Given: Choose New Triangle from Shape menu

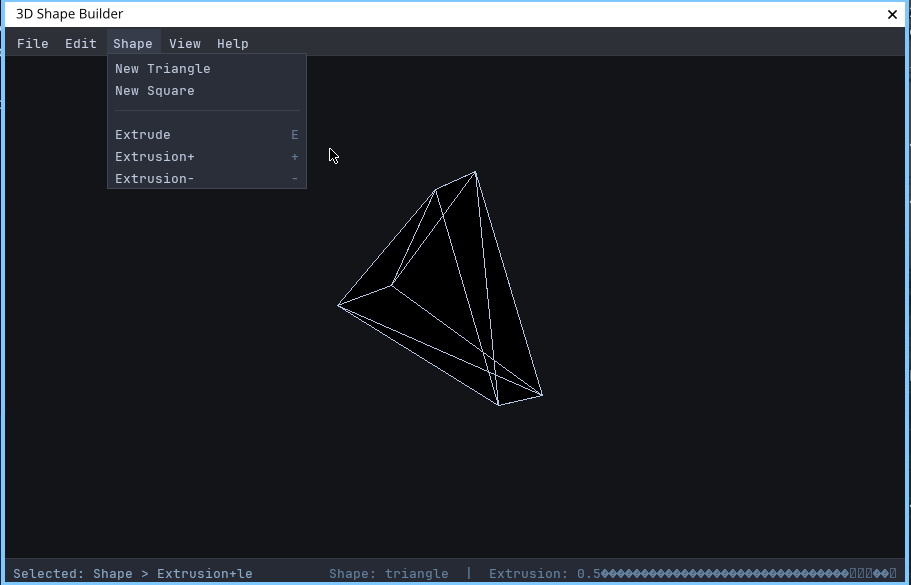Looking at the screenshot, I should click(x=207, y=69).
